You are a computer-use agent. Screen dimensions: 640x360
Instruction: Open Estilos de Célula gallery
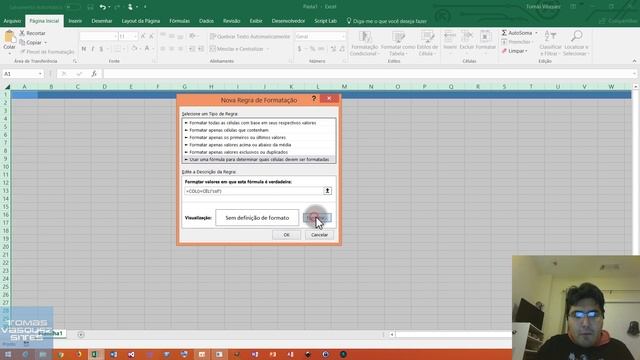[x=427, y=44]
